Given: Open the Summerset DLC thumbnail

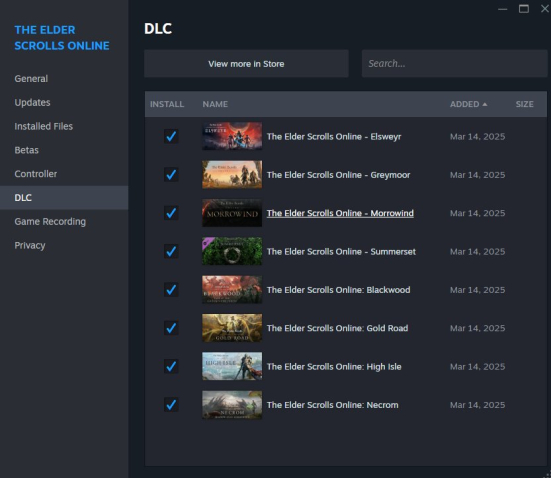Looking at the screenshot, I should click(x=232, y=251).
